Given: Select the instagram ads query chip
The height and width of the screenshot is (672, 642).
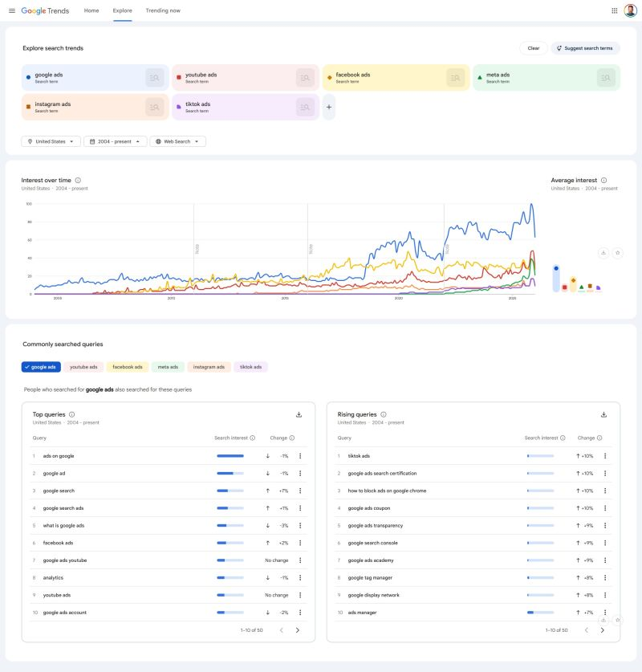Looking at the screenshot, I should (x=209, y=367).
